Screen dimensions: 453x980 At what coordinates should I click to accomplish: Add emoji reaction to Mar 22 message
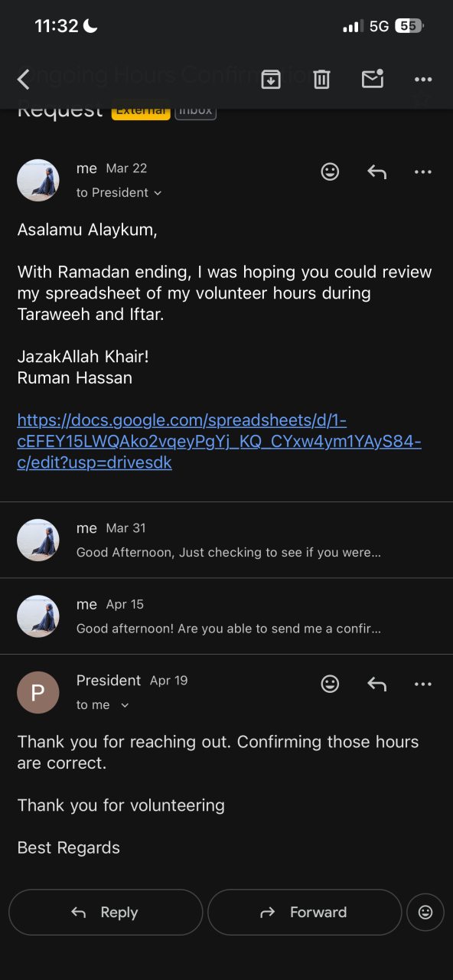point(330,171)
